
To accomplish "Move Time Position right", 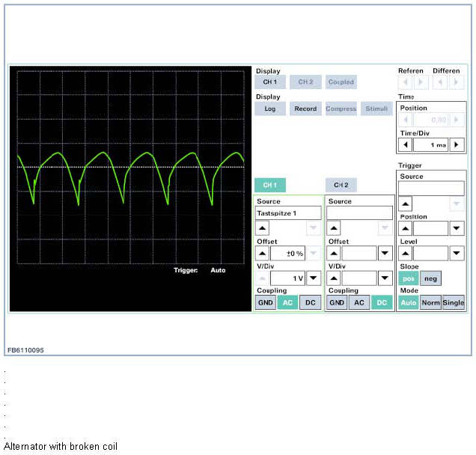I will tap(457, 120).
